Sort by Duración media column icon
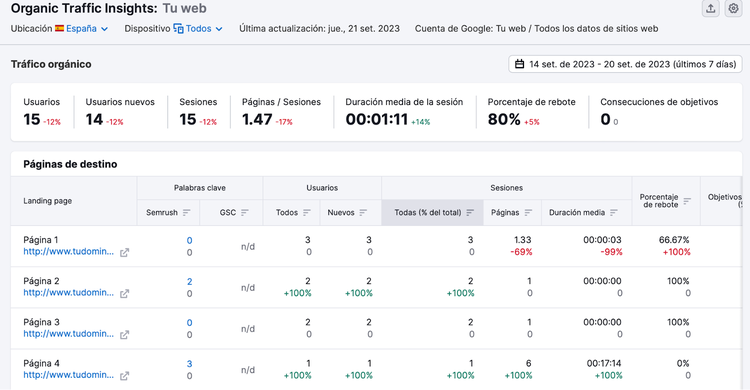This screenshot has height=390, width=750. pyautogui.click(x=614, y=212)
